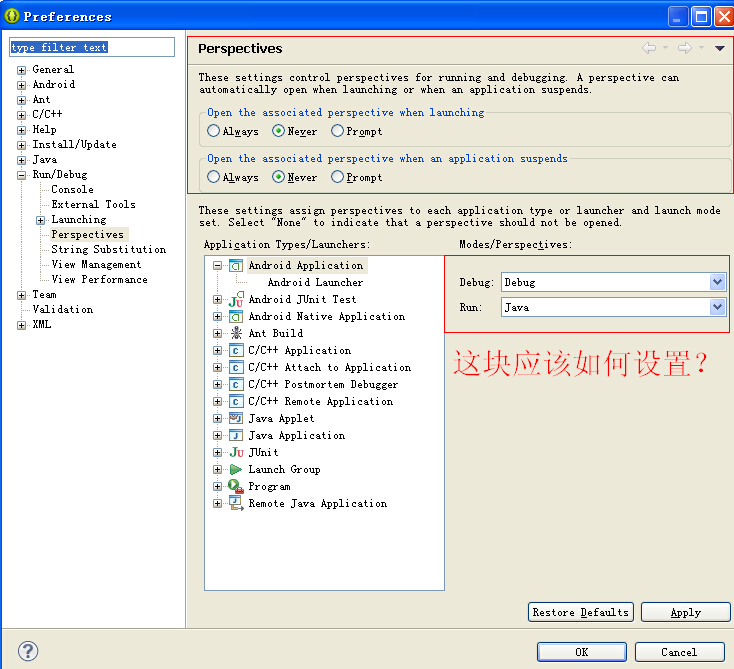The image size is (734, 669).
Task: Cancel the Preferences dialog
Action: click(x=679, y=652)
